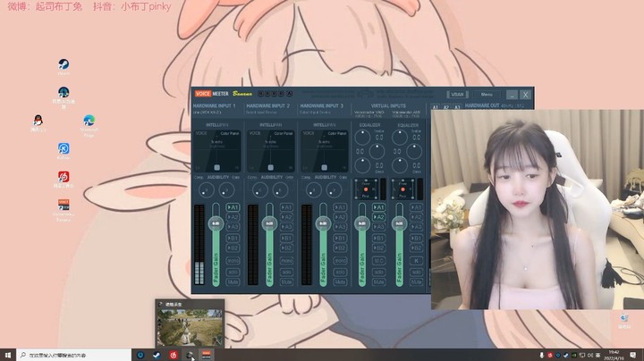The image size is (644, 361).
Task: Switch to NetEase Cloud Music on the taskbar
Action: pyautogui.click(x=173, y=355)
